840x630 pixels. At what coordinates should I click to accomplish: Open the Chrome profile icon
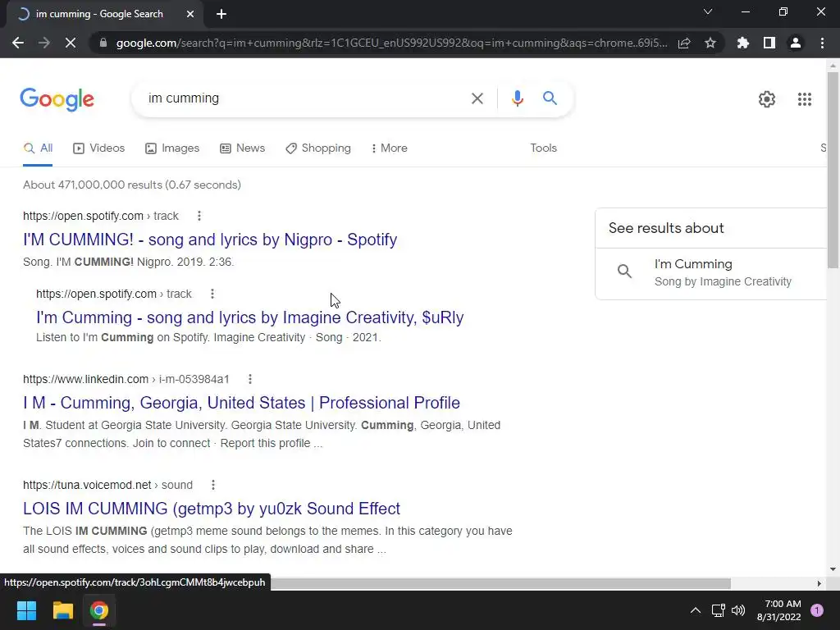[796, 43]
